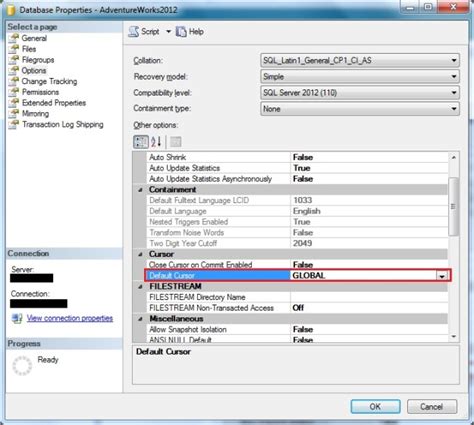The height and width of the screenshot is (425, 474).
Task: Select FILESTREAM Directory Name row
Action: click(x=297, y=297)
